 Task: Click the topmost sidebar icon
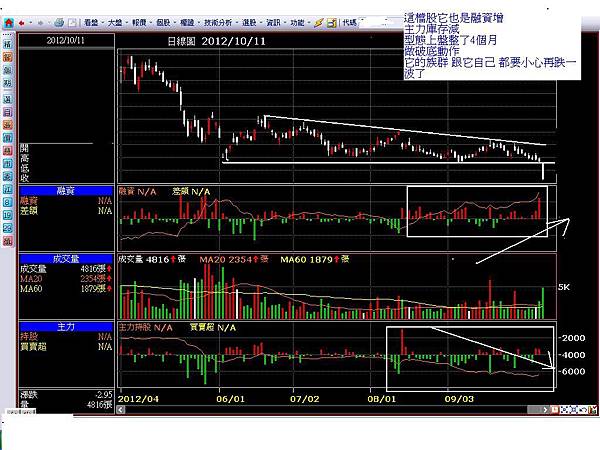click(x=8, y=44)
